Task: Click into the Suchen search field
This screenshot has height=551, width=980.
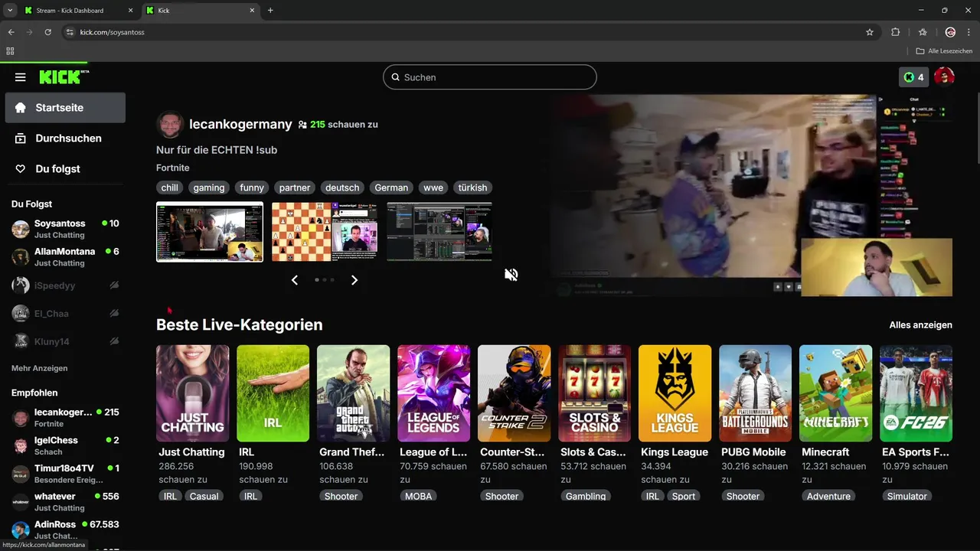Action: [490, 77]
